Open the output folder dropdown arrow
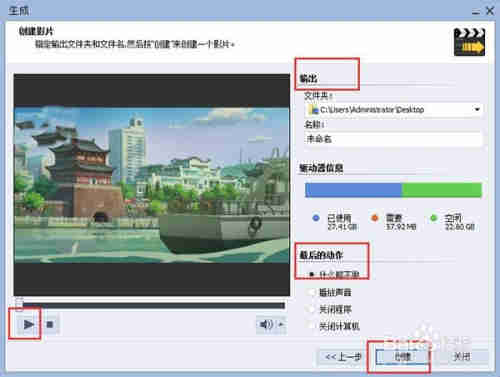The height and width of the screenshot is (377, 500). (x=477, y=109)
